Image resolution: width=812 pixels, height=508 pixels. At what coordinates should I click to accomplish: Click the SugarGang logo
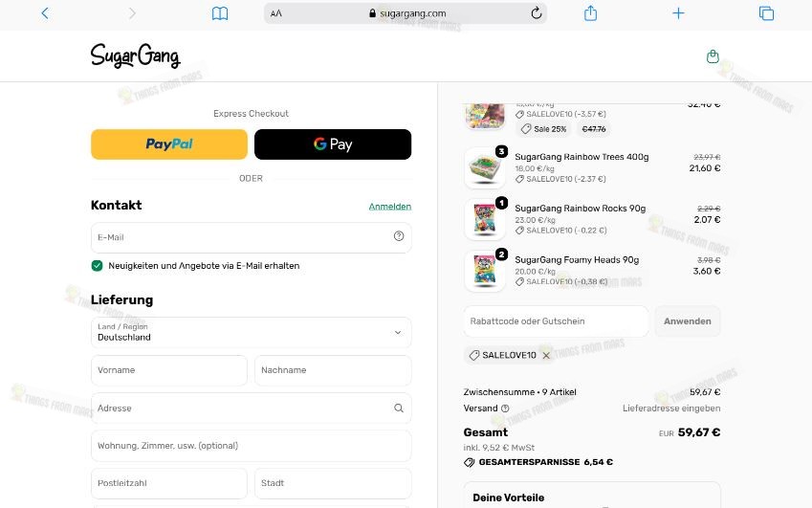[135, 55]
